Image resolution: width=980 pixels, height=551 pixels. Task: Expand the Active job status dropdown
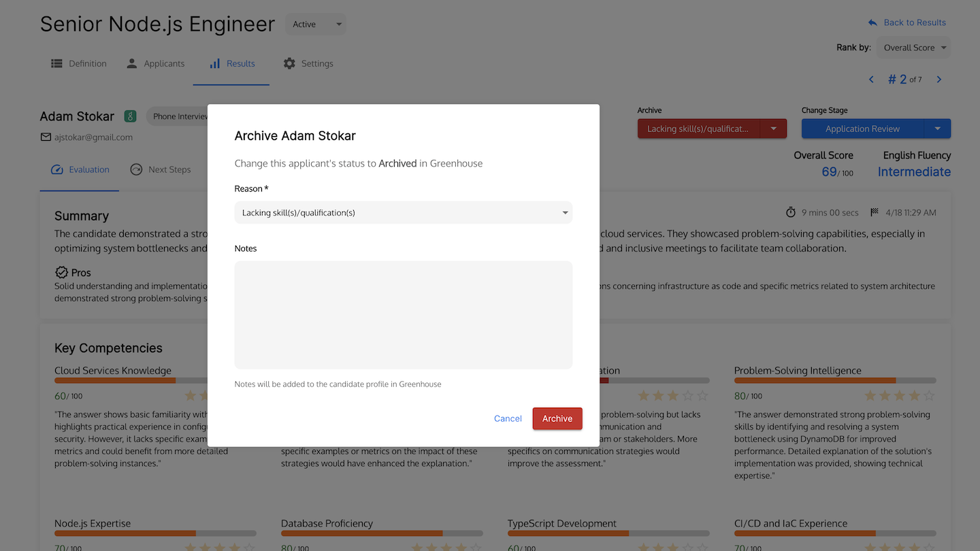pos(316,24)
